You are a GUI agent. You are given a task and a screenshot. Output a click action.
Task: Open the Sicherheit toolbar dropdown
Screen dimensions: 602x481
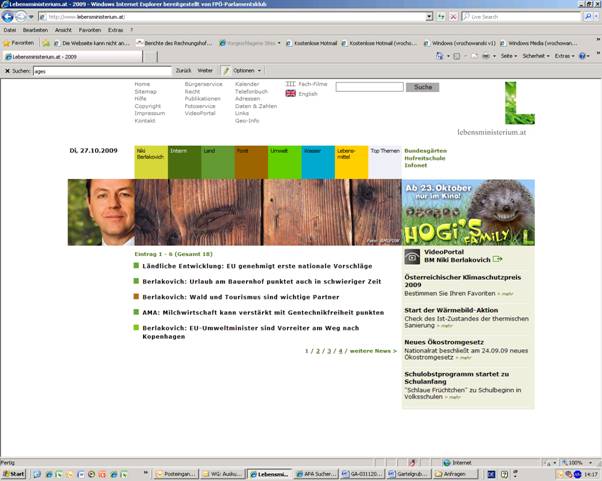point(535,56)
